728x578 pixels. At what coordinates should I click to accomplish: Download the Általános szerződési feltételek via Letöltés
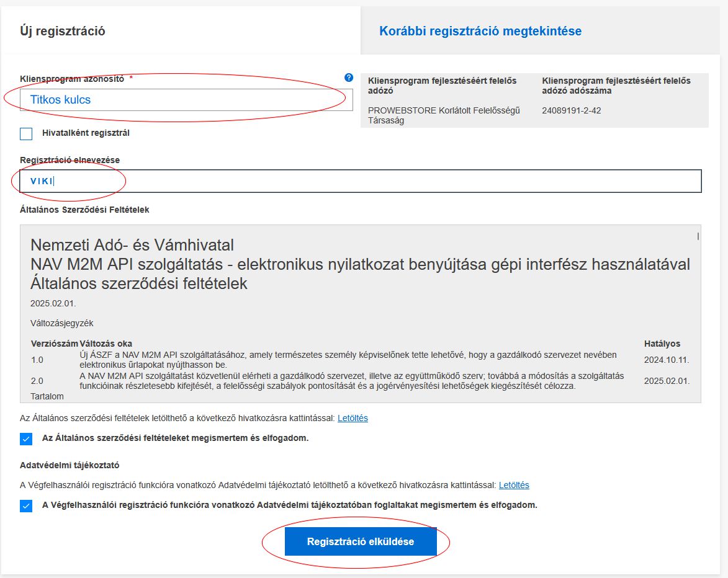pos(353,418)
